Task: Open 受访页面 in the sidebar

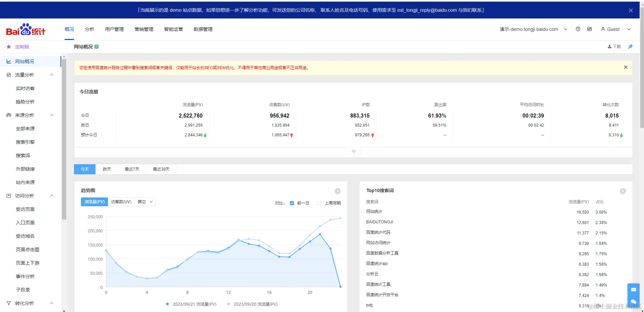Action: pyautogui.click(x=25, y=209)
